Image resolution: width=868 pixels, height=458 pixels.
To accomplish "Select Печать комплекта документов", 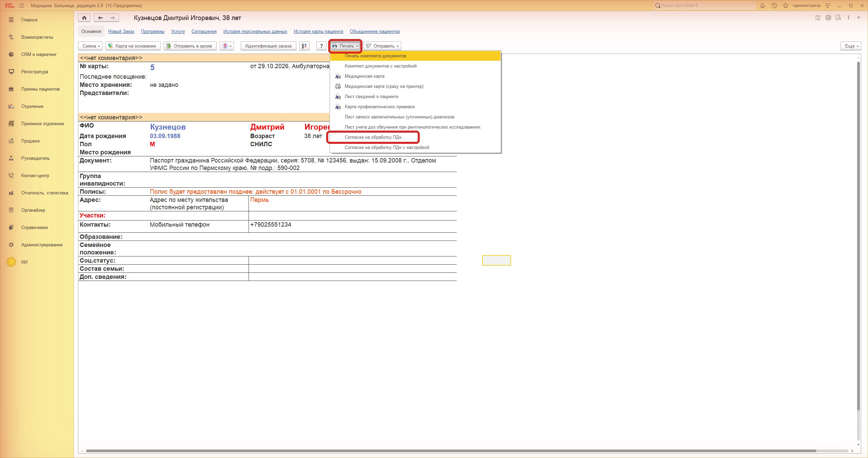I will click(x=415, y=56).
